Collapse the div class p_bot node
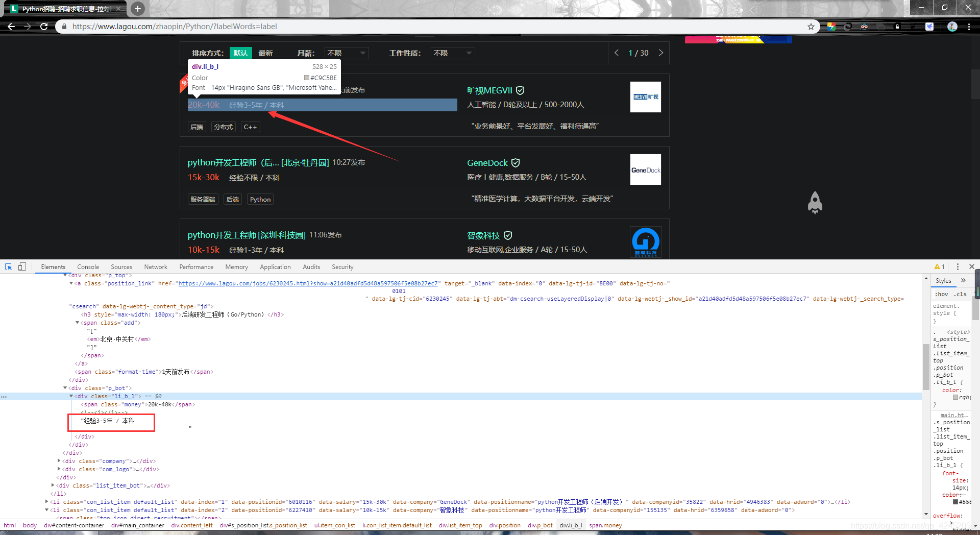This screenshot has width=980, height=535. (65, 388)
